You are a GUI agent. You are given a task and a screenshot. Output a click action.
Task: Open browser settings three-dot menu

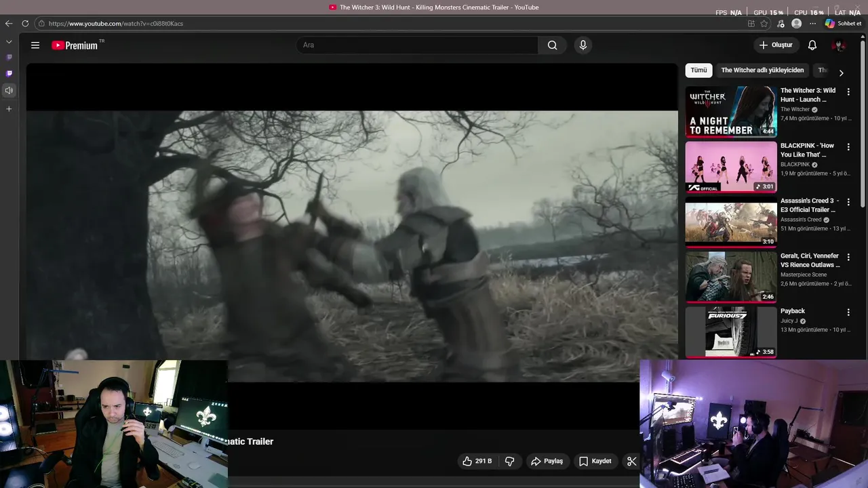click(x=812, y=23)
